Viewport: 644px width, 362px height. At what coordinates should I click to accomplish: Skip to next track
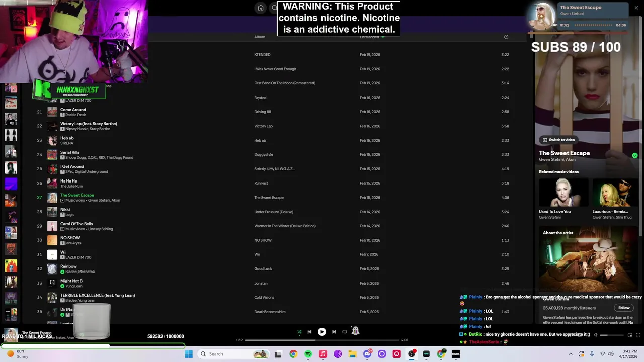click(334, 332)
